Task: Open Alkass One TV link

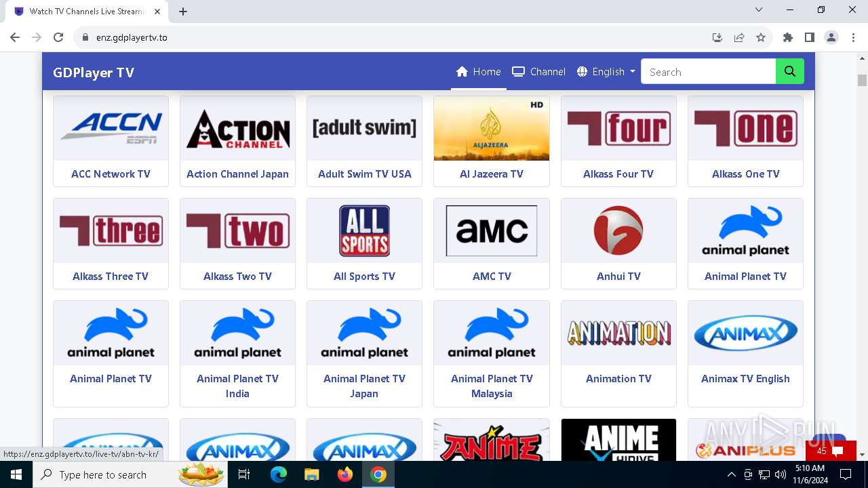Action: pyautogui.click(x=745, y=174)
